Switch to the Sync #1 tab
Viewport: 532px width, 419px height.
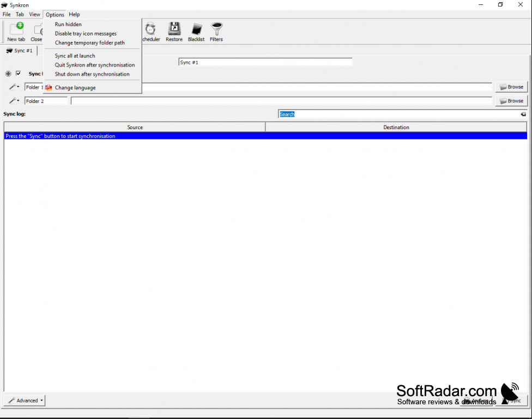[x=20, y=51]
